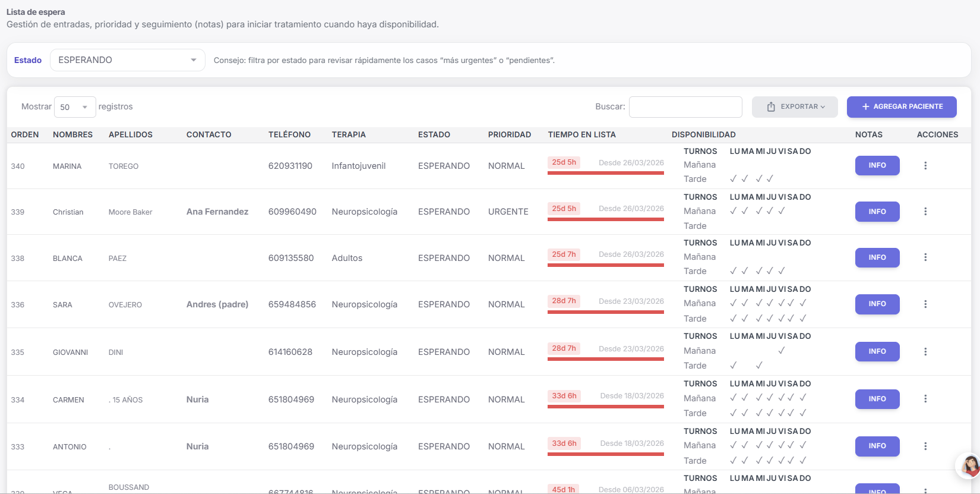
Task: Click the 28d 7h time bar for SARA
Action: [605, 311]
